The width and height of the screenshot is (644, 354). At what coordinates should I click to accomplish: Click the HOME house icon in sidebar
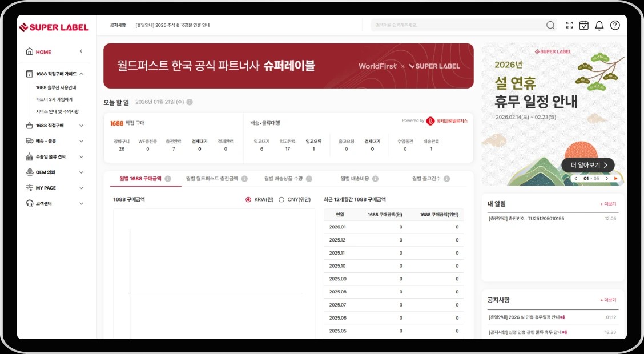pos(29,51)
